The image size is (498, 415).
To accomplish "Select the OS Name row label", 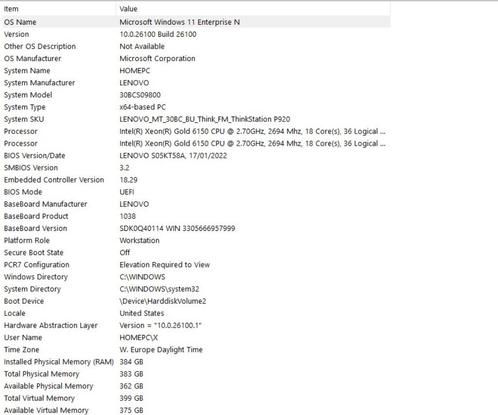I will [20, 22].
